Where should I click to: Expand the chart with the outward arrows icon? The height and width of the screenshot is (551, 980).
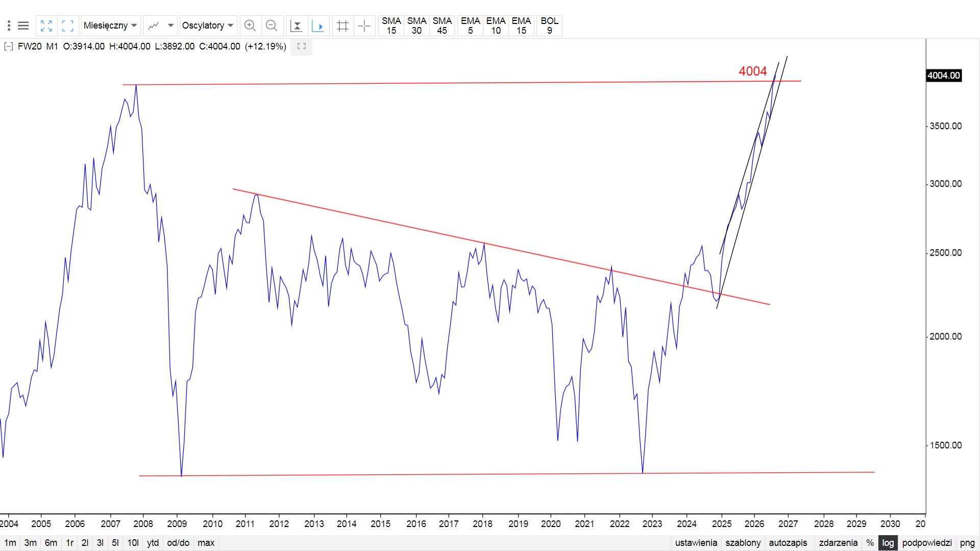tap(46, 26)
